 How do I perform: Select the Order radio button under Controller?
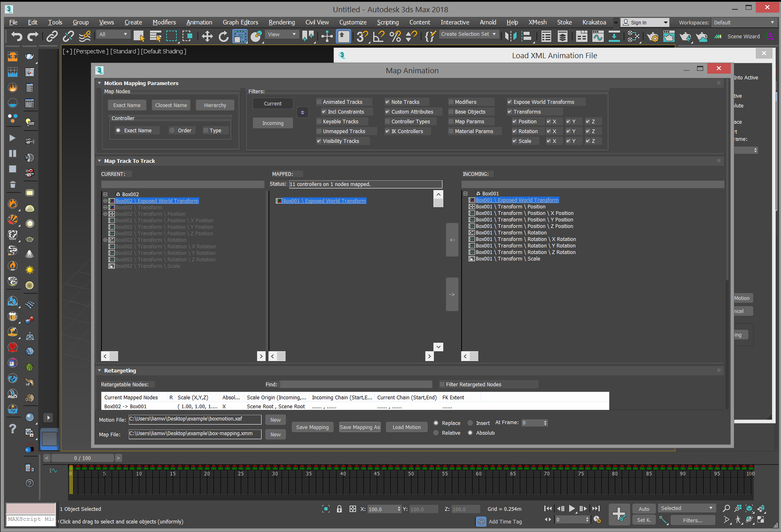point(172,130)
